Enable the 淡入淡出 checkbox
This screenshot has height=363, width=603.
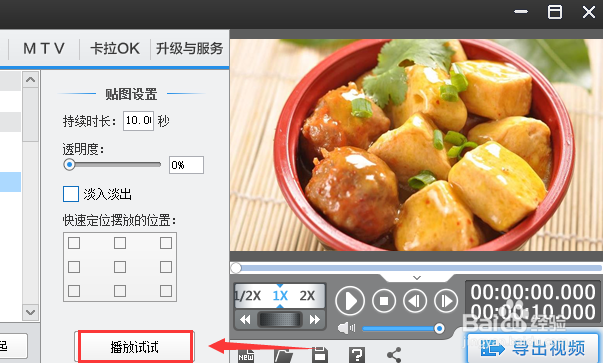point(71,194)
